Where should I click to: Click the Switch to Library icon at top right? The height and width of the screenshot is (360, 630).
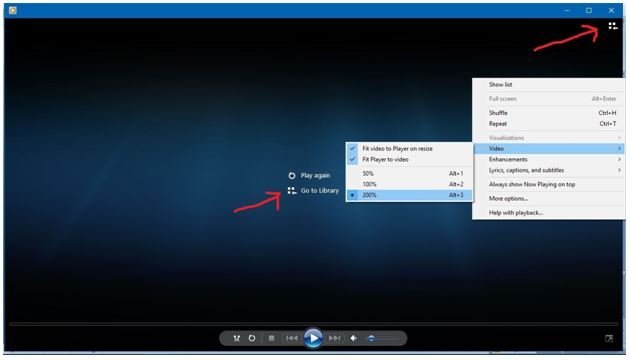pyautogui.click(x=612, y=26)
